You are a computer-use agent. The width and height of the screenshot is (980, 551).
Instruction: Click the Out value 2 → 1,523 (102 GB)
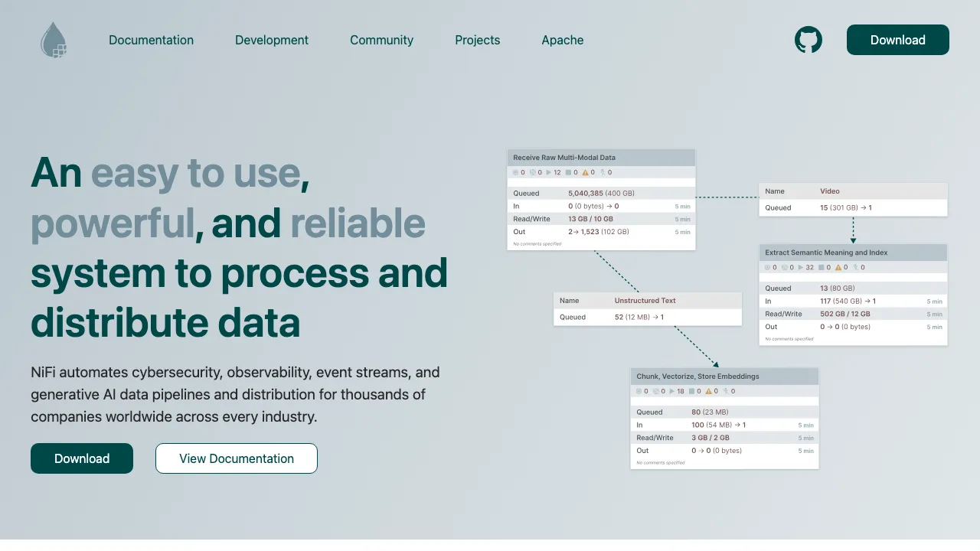[x=599, y=232]
